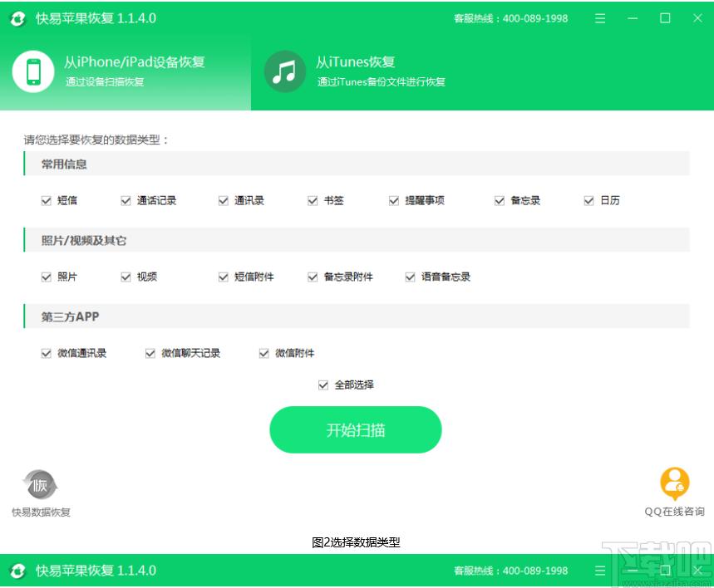Toggle the 微信聊天记录 checkbox

(x=150, y=354)
